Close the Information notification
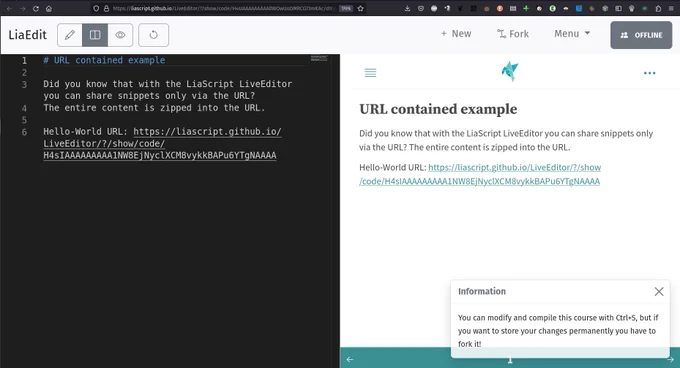 (x=659, y=292)
